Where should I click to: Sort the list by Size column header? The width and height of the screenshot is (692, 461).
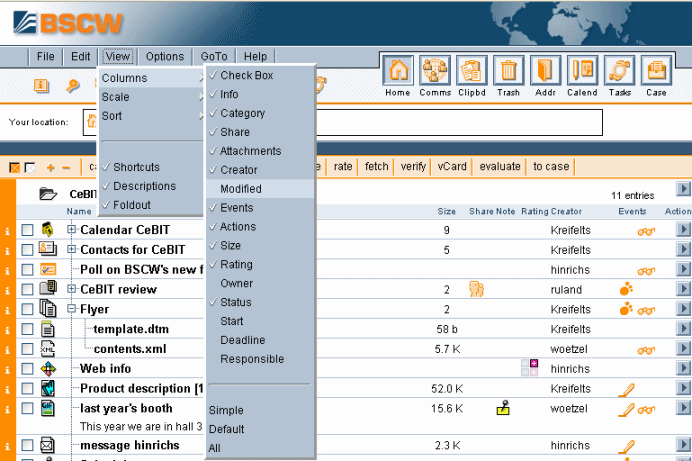click(446, 212)
